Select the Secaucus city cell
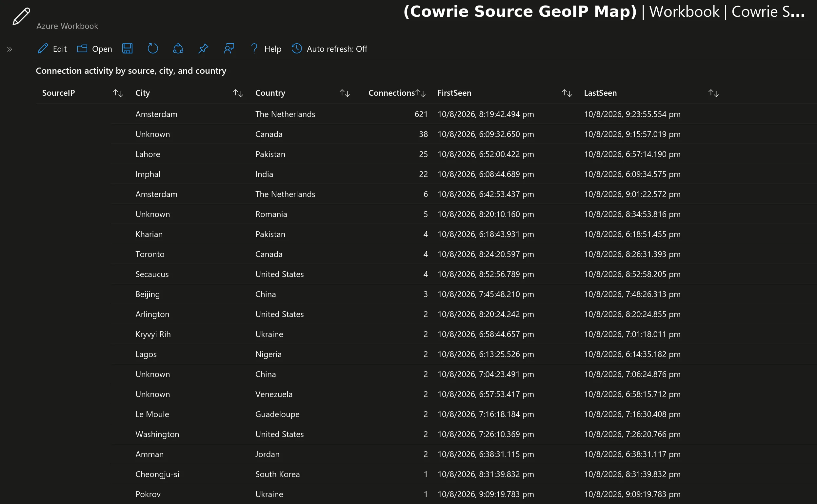817x504 pixels. click(152, 274)
